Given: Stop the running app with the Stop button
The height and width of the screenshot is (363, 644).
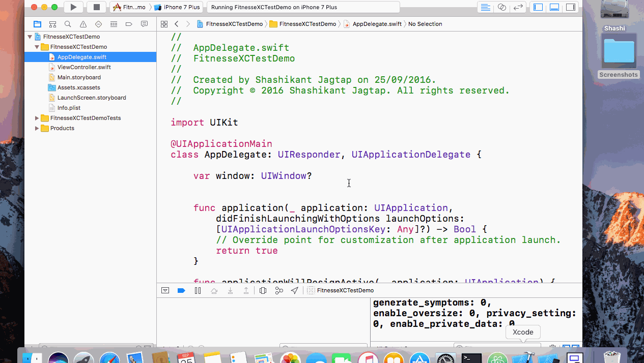Looking at the screenshot, I should [96, 7].
